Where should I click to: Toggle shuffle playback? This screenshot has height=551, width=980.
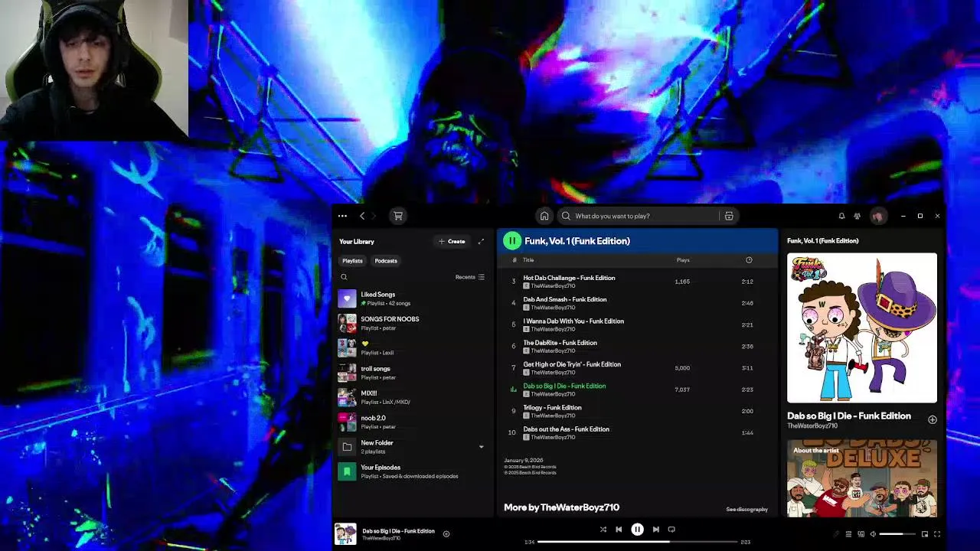[x=603, y=529]
